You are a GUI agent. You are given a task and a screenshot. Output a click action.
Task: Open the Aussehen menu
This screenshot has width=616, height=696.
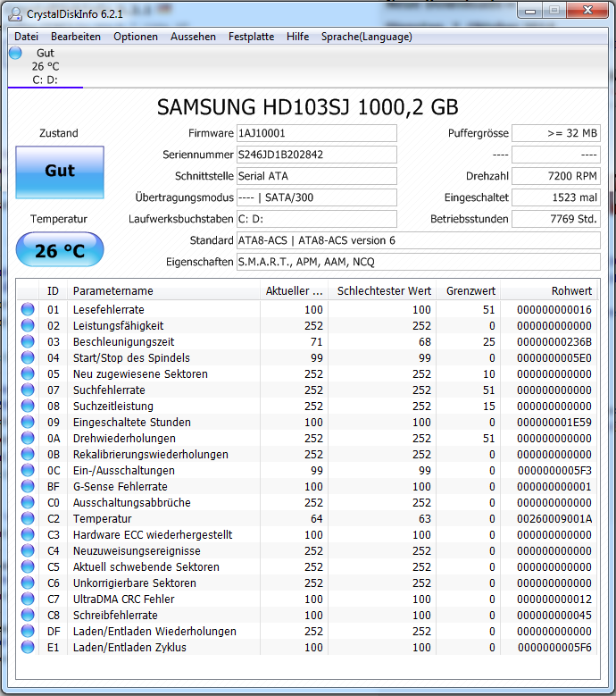pyautogui.click(x=194, y=37)
